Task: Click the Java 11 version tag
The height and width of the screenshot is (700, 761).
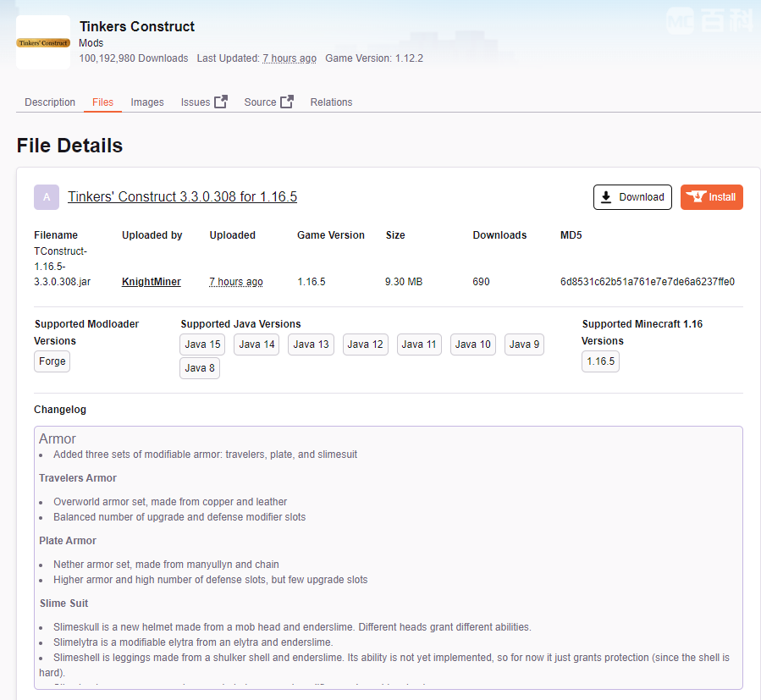Action: [x=419, y=344]
